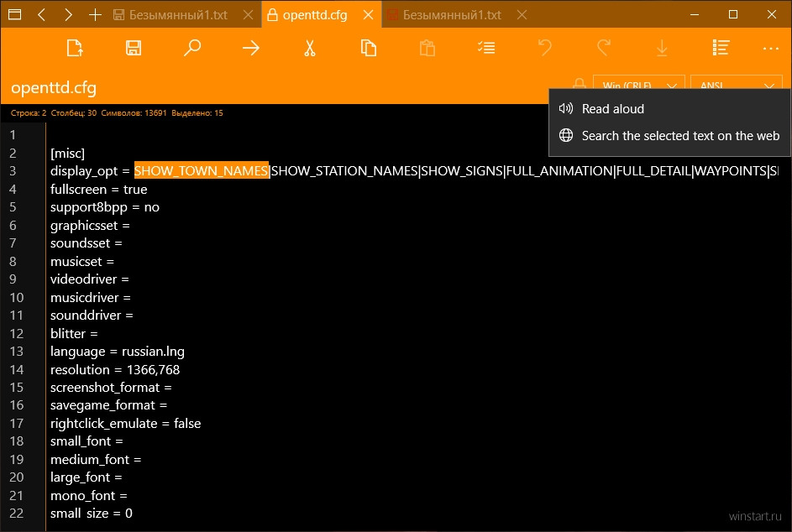Click status bar Выделено: 15 entry
792x532 pixels.
(x=197, y=113)
